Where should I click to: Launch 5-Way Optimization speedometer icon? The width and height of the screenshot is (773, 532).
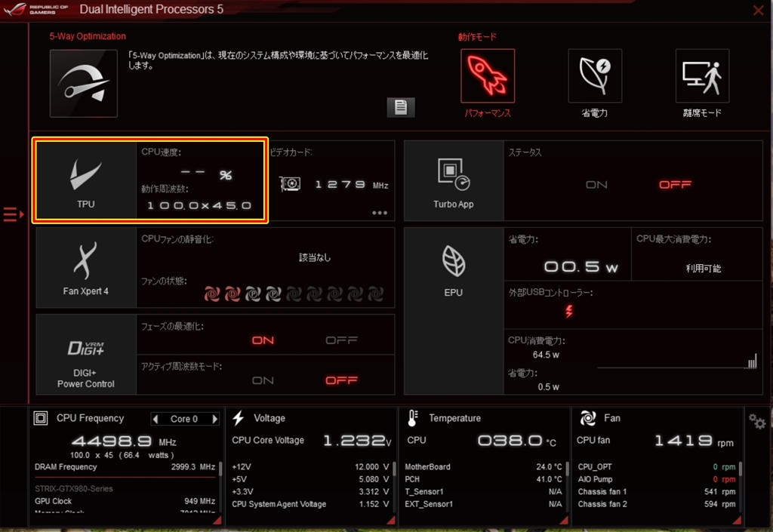click(84, 83)
